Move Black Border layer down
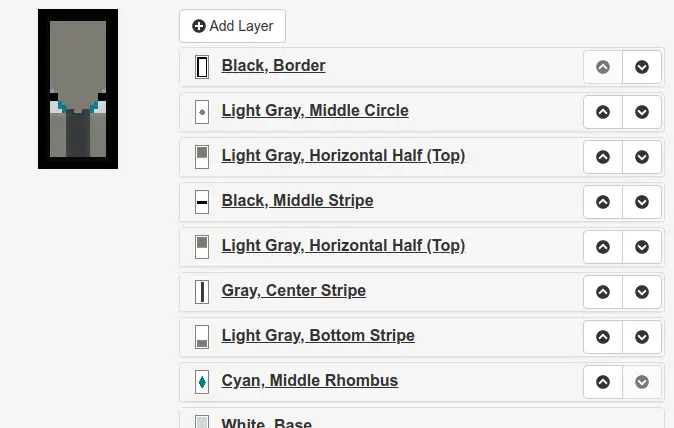 click(x=642, y=67)
